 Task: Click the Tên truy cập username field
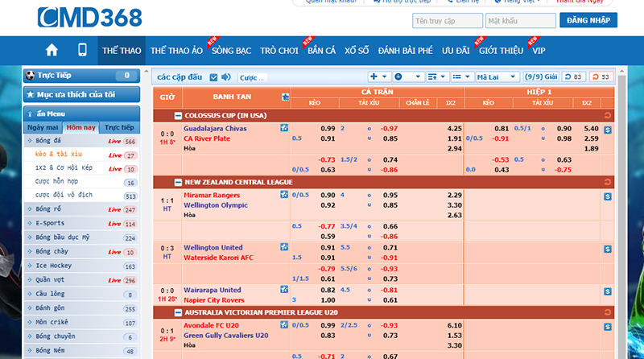tap(448, 21)
